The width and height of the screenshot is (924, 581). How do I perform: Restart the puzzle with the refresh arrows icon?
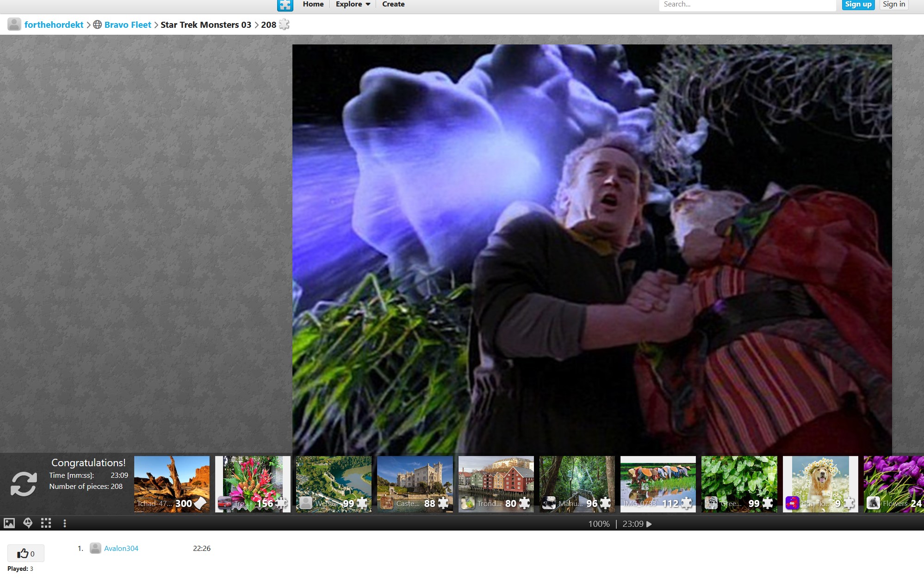click(x=24, y=484)
